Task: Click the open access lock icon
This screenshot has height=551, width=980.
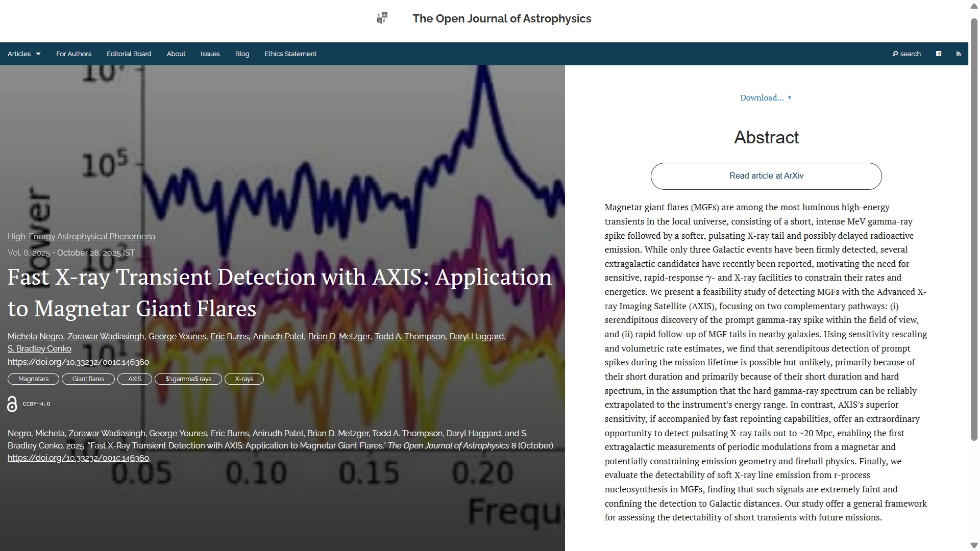Action: (12, 404)
